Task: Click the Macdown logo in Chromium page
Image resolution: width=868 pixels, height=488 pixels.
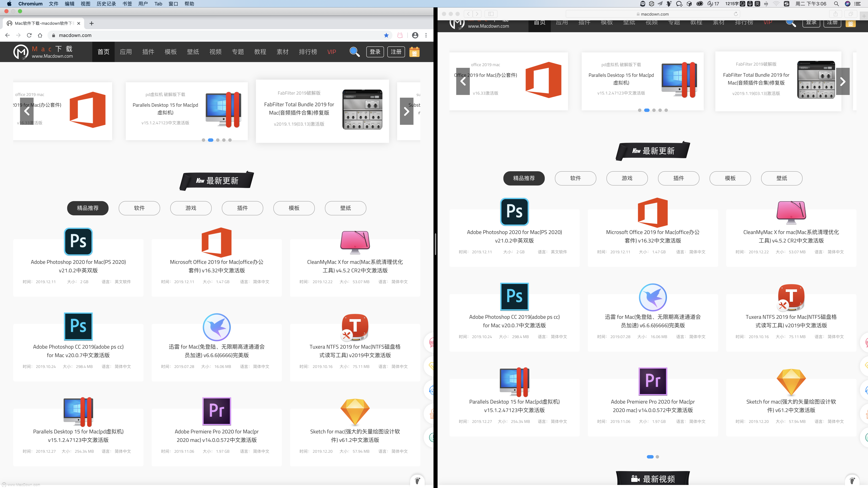Action: pyautogui.click(x=43, y=52)
